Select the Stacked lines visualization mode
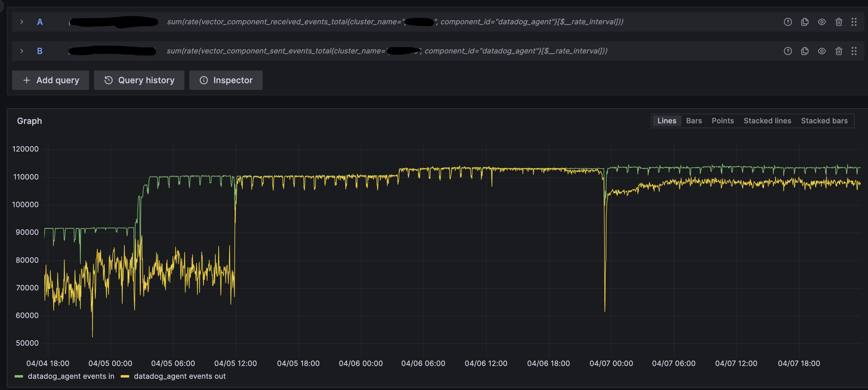The width and height of the screenshot is (868, 390). pos(767,121)
